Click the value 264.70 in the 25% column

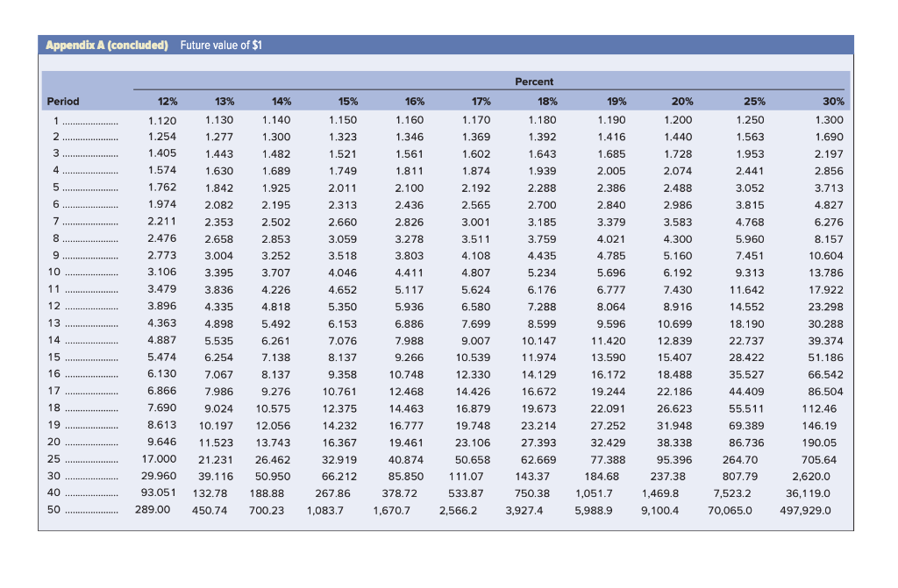point(740,460)
